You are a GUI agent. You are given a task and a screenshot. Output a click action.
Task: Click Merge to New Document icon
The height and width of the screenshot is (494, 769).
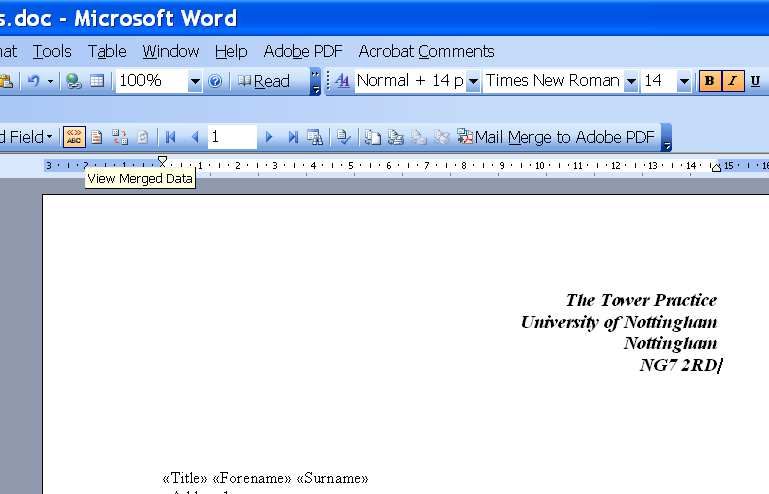click(x=372, y=137)
